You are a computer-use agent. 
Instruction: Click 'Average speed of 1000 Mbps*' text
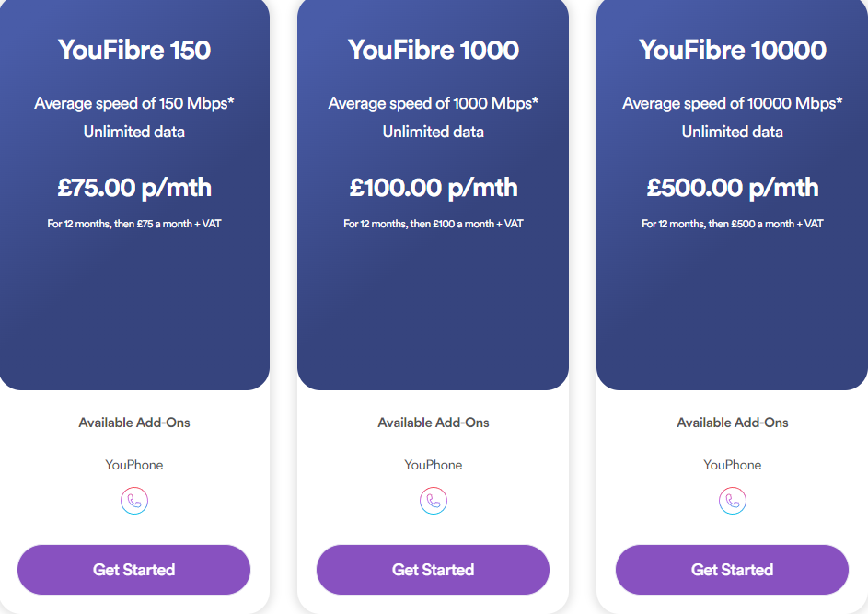click(433, 103)
